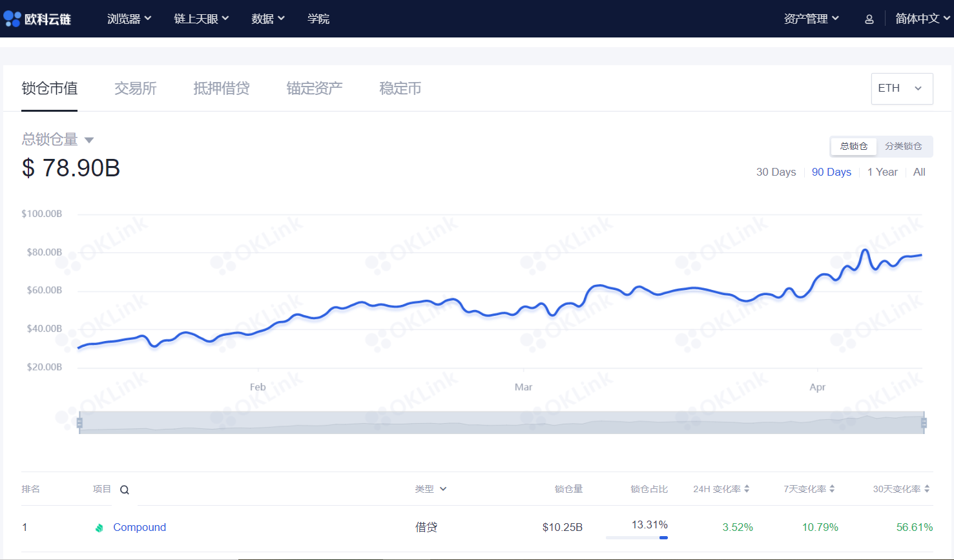Switch to the 稳定币 tab
This screenshot has height=560, width=954.
400,88
